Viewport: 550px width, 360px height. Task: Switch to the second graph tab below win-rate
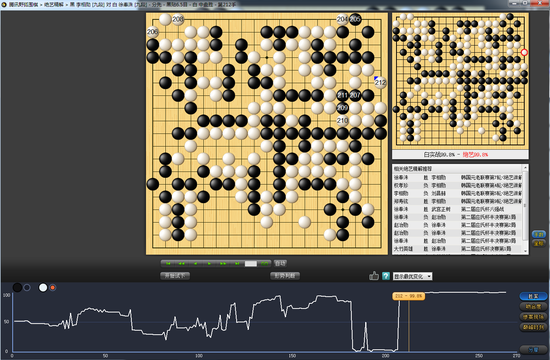533,307
